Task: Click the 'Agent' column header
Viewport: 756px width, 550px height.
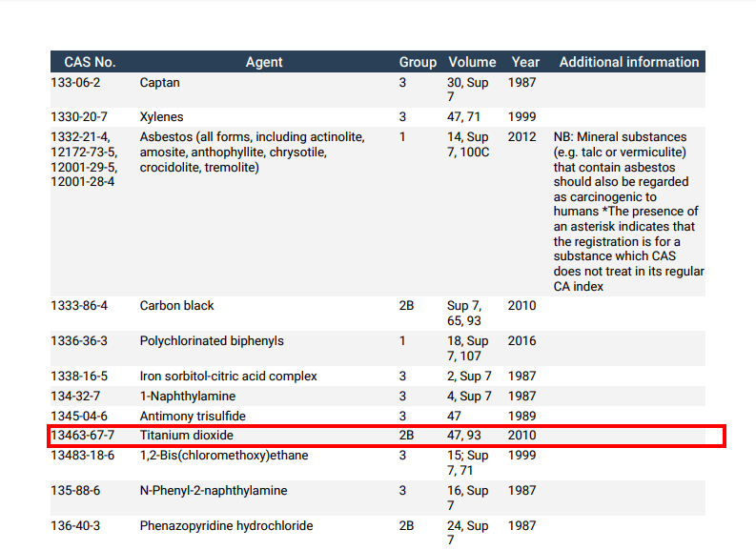Action: (264, 62)
